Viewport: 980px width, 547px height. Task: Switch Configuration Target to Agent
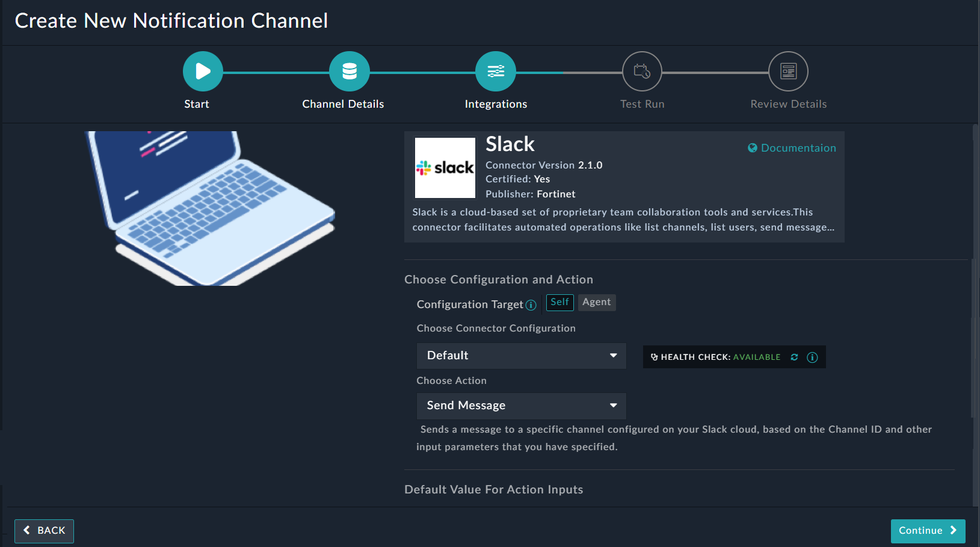(x=596, y=302)
